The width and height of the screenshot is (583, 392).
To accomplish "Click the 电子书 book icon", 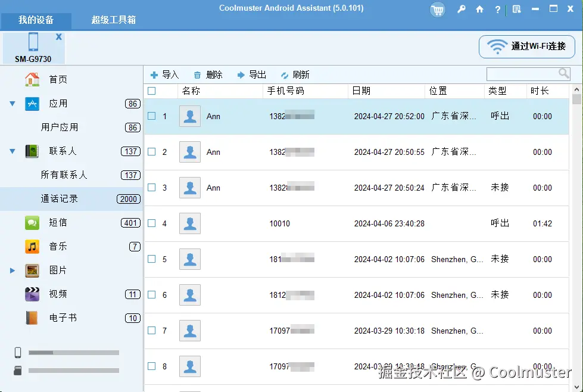I will click(x=32, y=318).
